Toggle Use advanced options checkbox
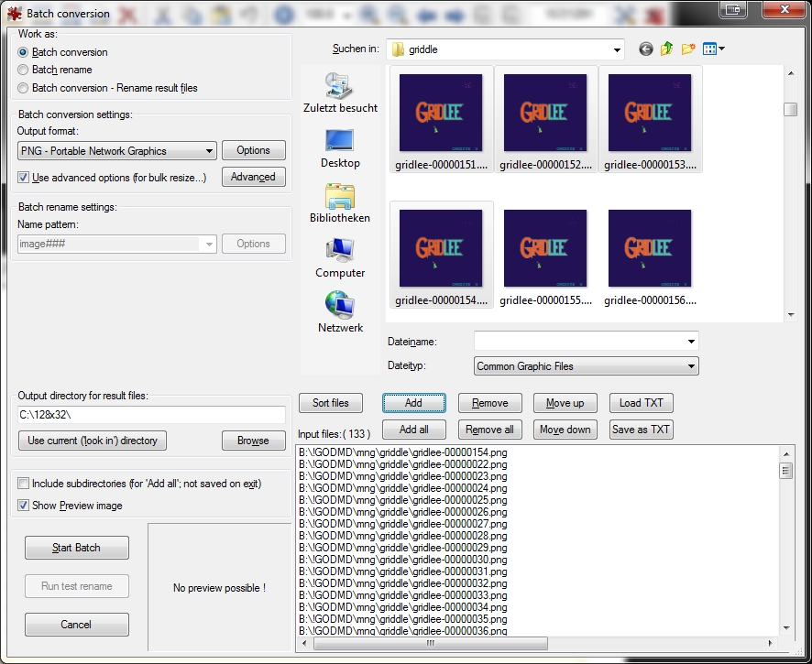Screen dimensions: 812x664 click(24, 178)
